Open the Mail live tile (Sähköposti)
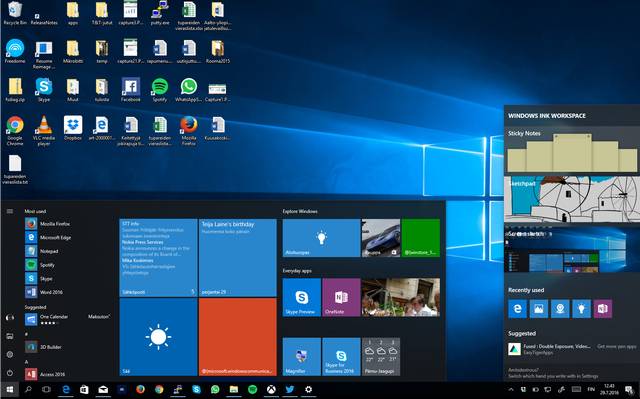640x399 pixels. (x=158, y=257)
